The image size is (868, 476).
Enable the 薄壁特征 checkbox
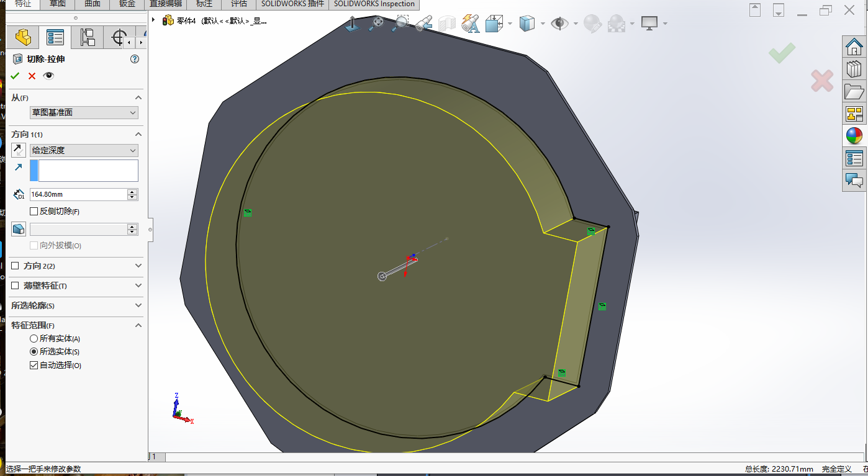tap(15, 285)
